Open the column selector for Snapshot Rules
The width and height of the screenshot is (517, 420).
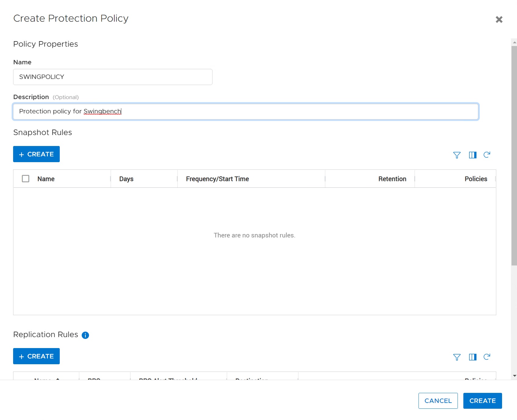(473, 155)
